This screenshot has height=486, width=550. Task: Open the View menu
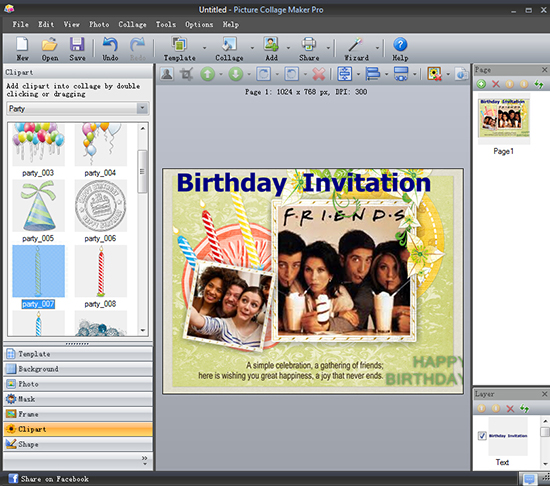[72, 24]
